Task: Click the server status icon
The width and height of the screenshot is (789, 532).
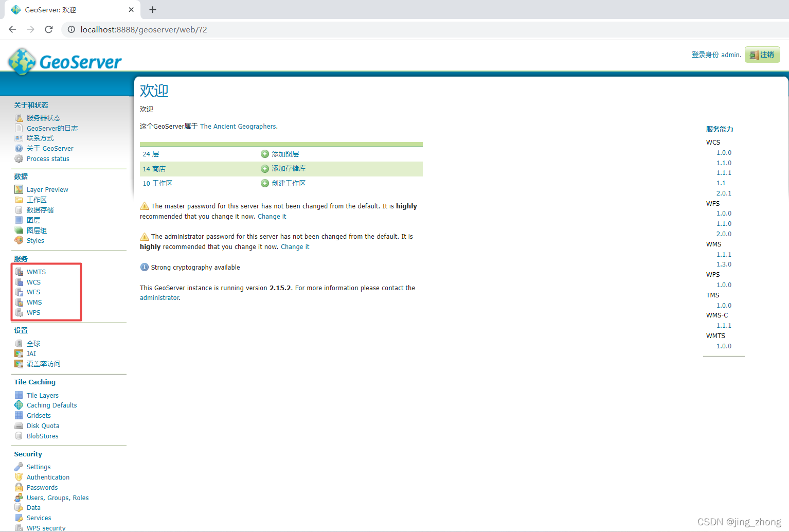Action: (x=19, y=118)
